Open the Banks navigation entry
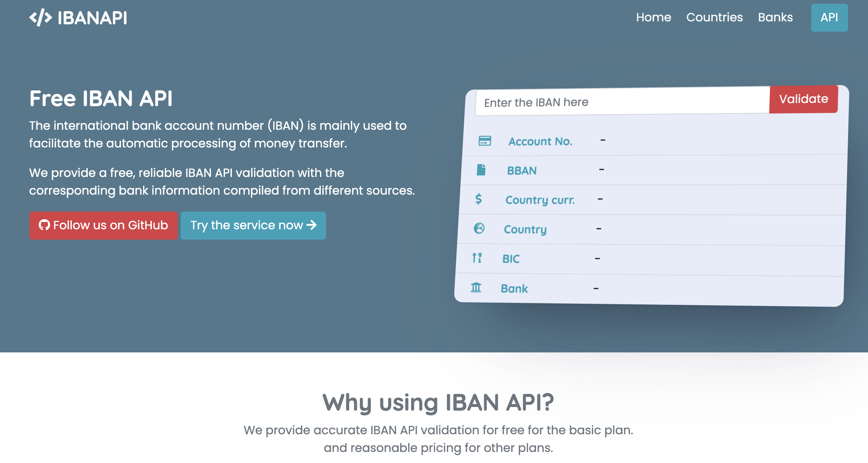868x463 pixels. click(x=775, y=17)
